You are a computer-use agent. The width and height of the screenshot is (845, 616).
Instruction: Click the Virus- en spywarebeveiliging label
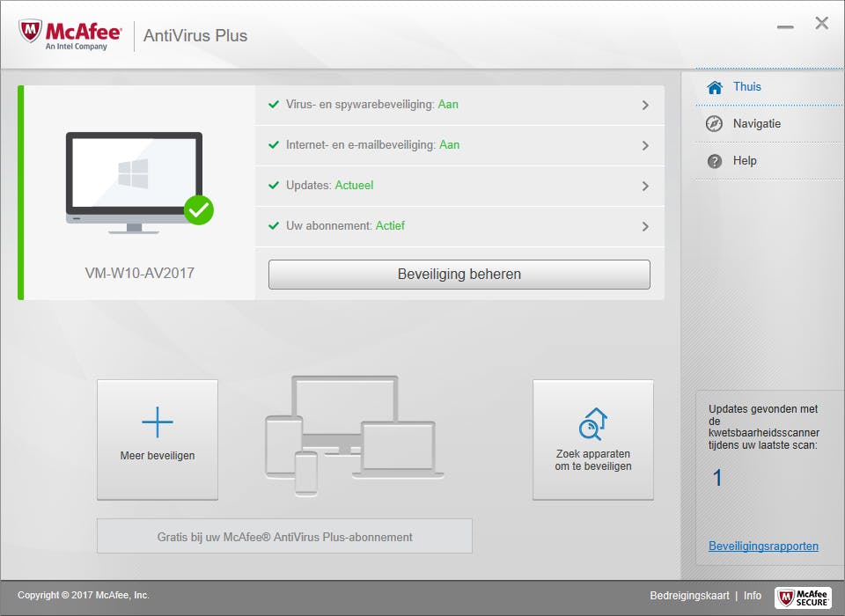360,105
